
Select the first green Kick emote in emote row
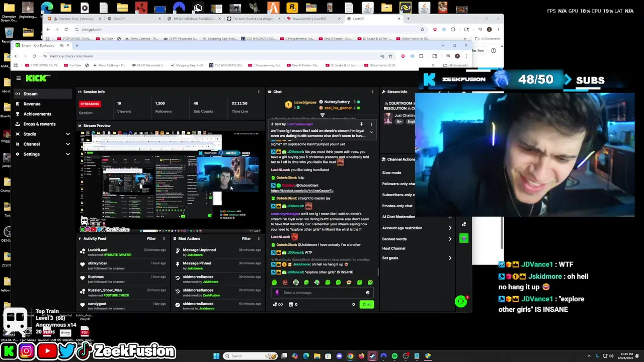click(x=274, y=283)
